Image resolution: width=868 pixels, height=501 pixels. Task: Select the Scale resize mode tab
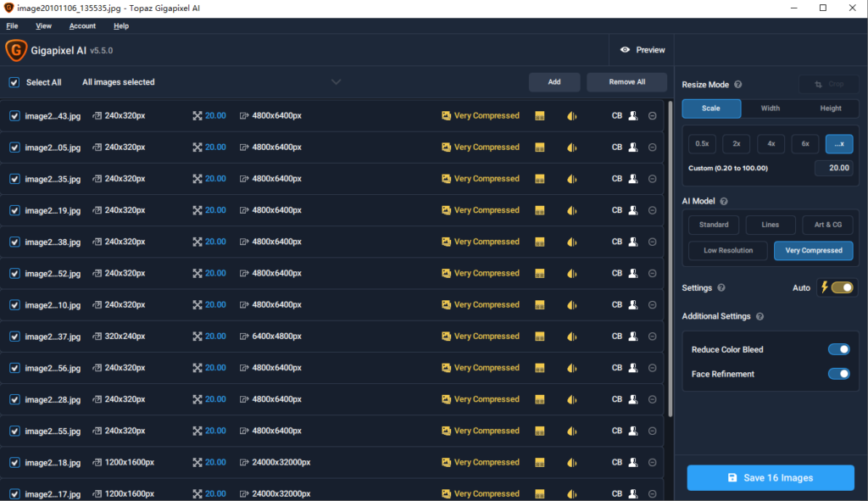tap(711, 109)
